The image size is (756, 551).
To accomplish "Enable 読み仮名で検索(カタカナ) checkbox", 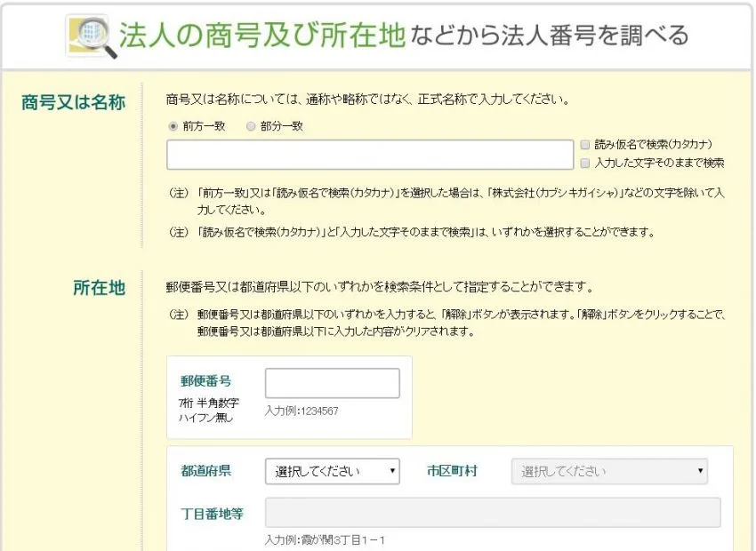I will [x=585, y=145].
